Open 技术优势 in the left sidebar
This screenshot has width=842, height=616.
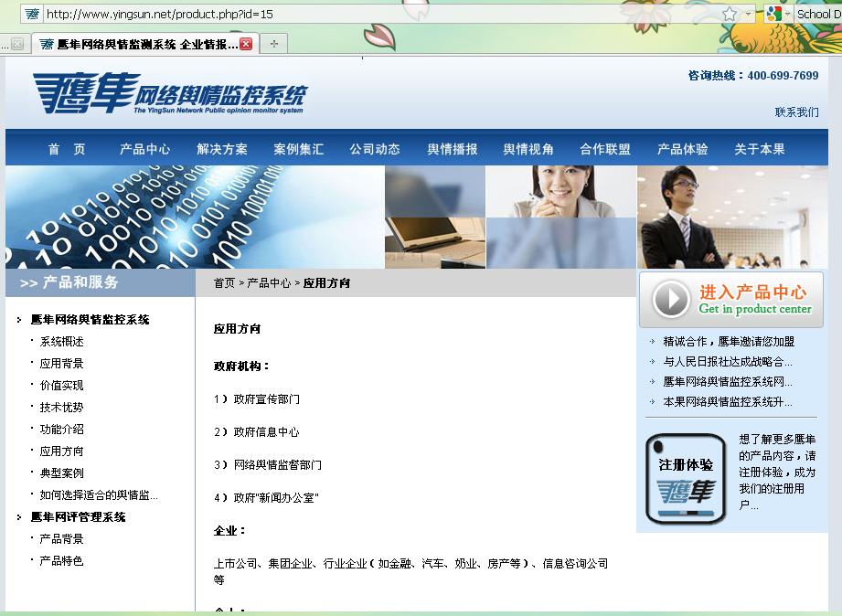coord(61,408)
